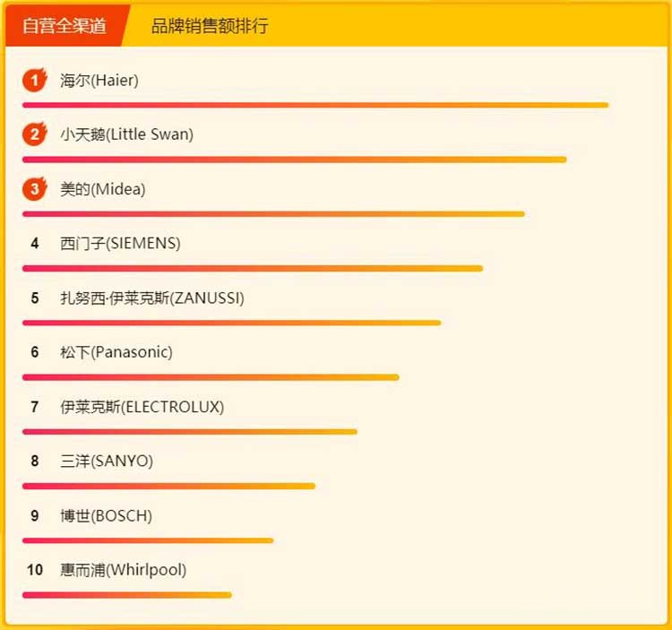
Task: Click the Midea sales progress bar
Action: 273,214
